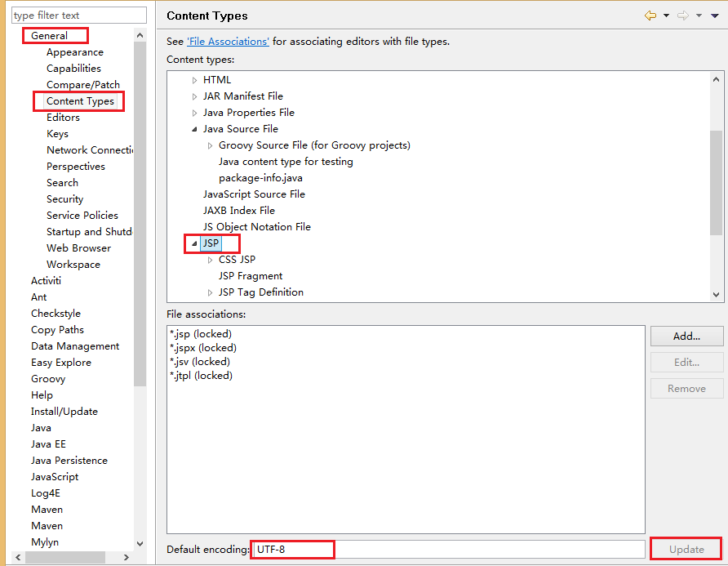
Task: Collapse the JSP content type node
Action: pos(194,243)
